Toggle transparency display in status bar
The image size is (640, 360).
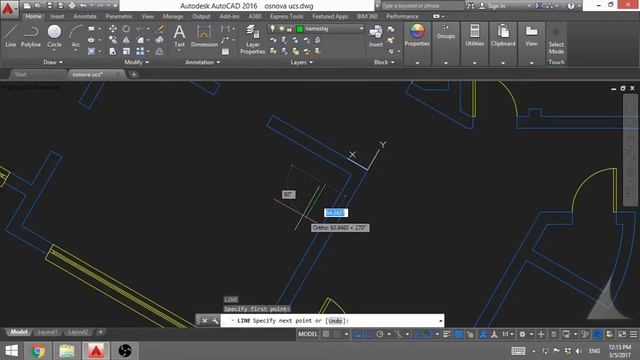pos(459,334)
